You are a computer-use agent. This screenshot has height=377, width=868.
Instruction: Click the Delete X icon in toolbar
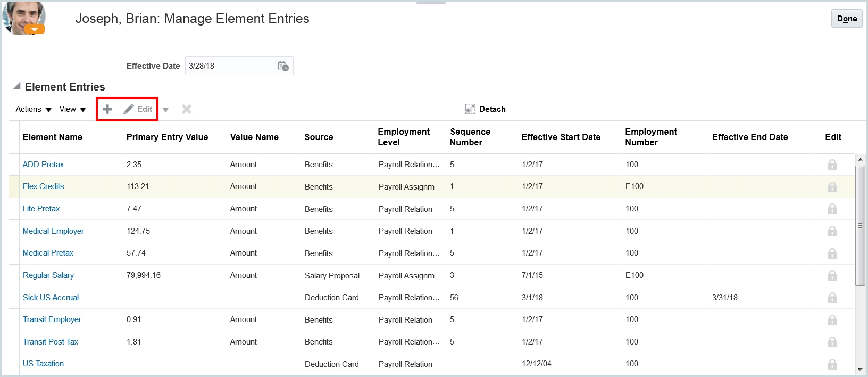[x=186, y=109]
